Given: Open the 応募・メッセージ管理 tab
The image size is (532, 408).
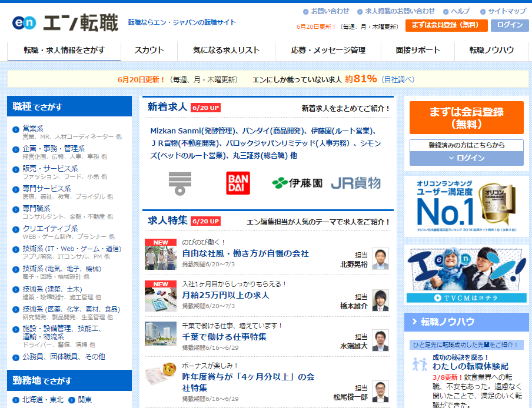Looking at the screenshot, I should coord(328,51).
